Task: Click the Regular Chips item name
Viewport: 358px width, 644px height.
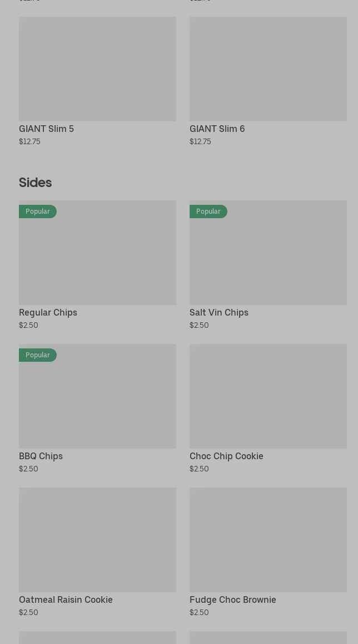Action: pyautogui.click(x=48, y=312)
